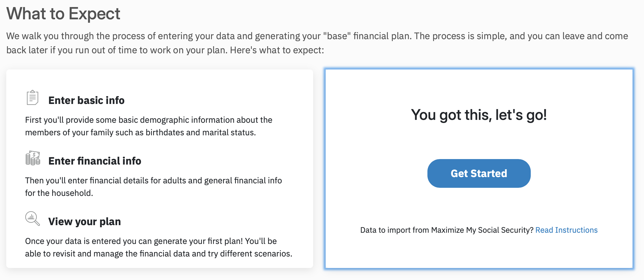The height and width of the screenshot is (280, 644).
Task: Click the intro paragraph about base financial plan
Action: tap(317, 43)
